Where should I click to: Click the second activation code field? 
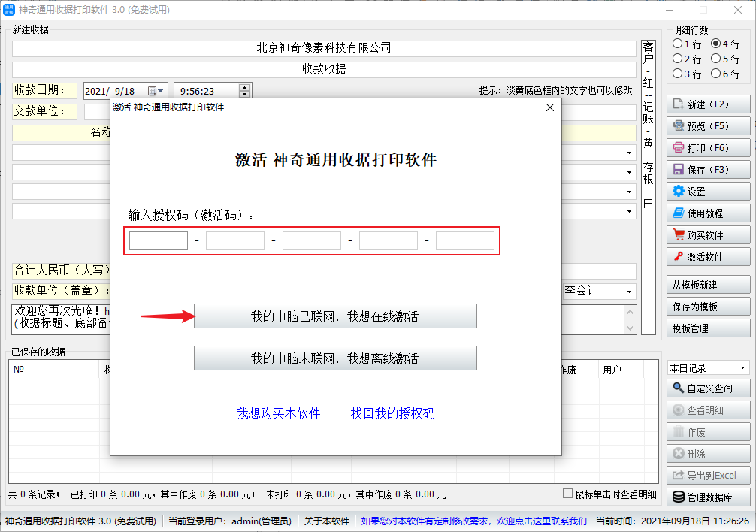[235, 241]
